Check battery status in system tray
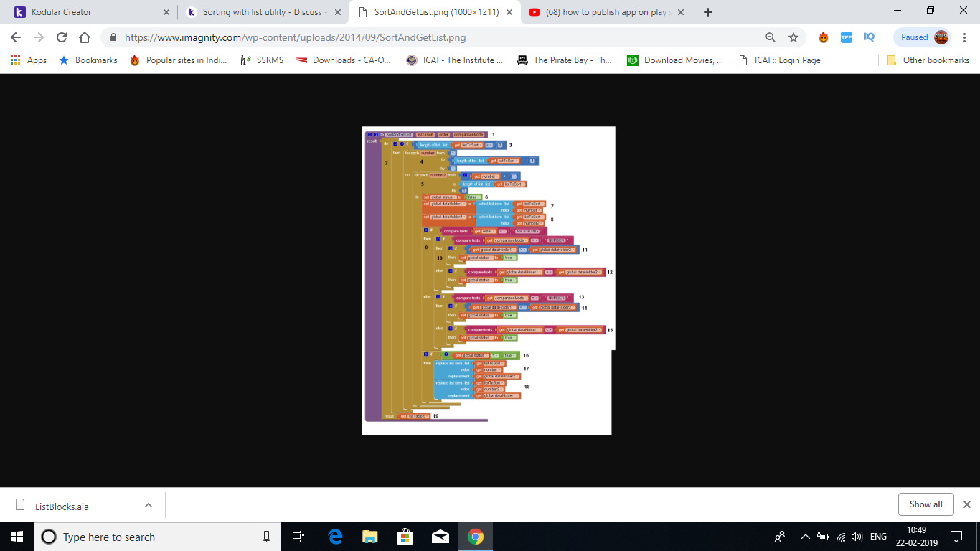 coord(824,537)
